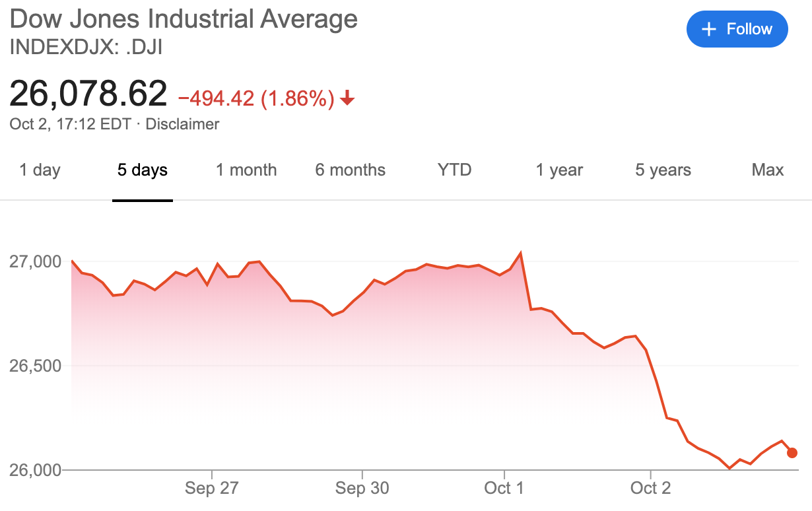This screenshot has width=812, height=511.
Task: Click the Dow Jones Industrial Average title
Action: coord(184,19)
